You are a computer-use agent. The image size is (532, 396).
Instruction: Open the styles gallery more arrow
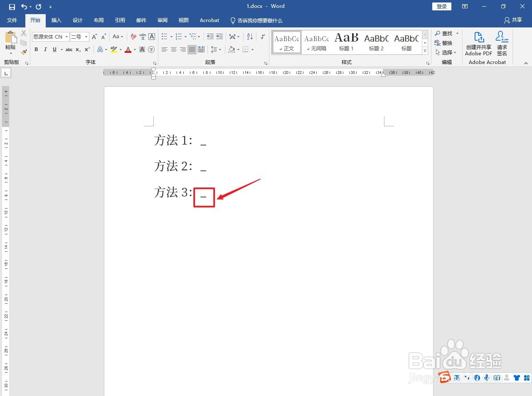pos(424,51)
